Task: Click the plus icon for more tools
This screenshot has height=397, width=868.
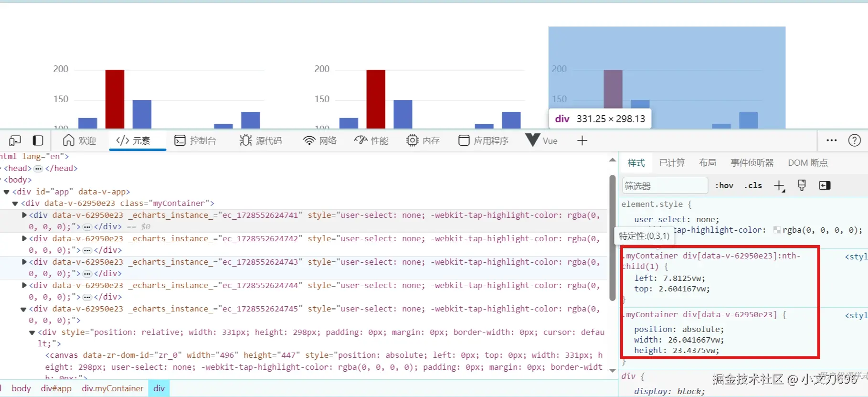Action: coord(582,140)
